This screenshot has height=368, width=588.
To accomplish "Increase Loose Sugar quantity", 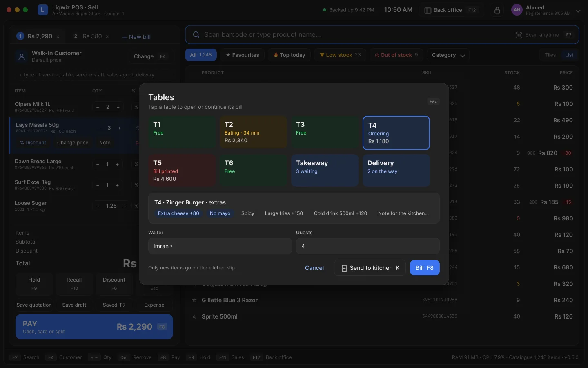I will (x=125, y=206).
